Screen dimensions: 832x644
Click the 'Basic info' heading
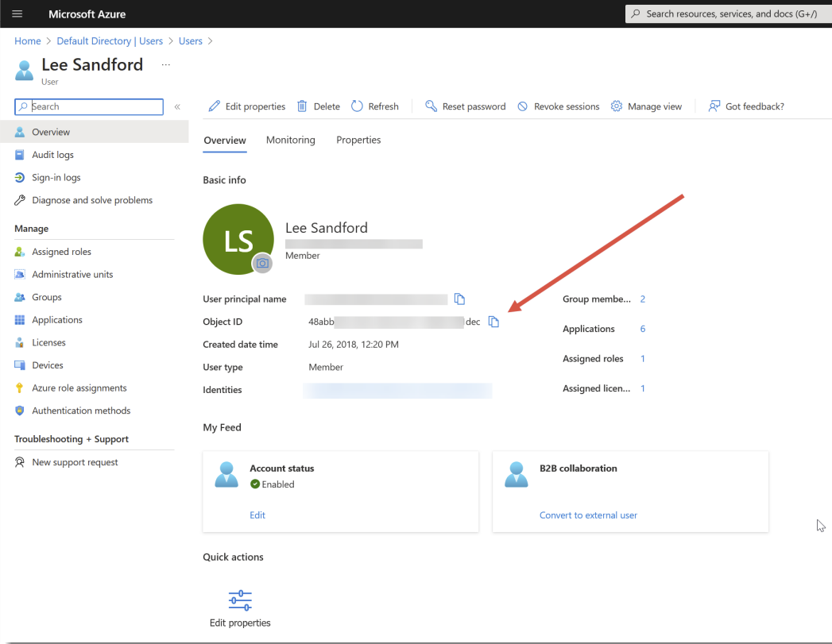pyautogui.click(x=224, y=180)
